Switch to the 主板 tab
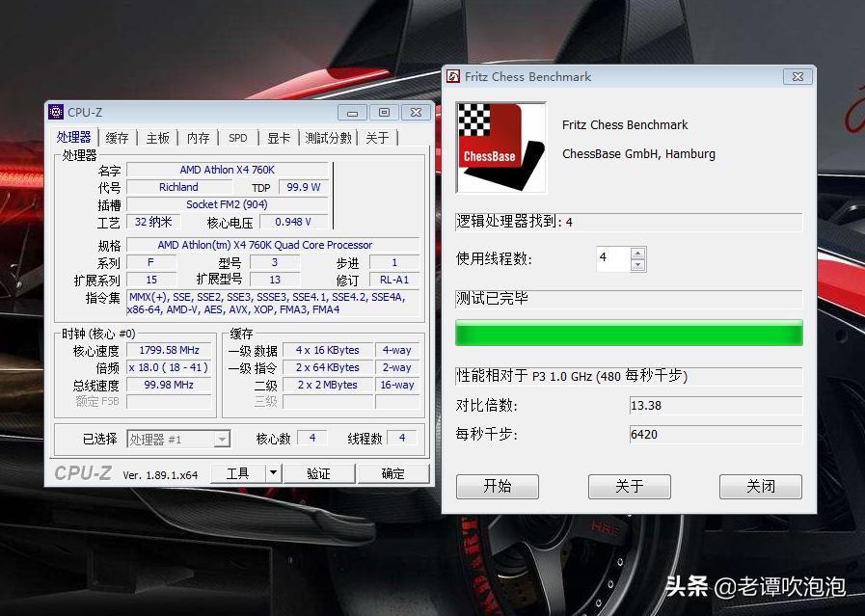This screenshot has height=616, width=865. click(157, 137)
